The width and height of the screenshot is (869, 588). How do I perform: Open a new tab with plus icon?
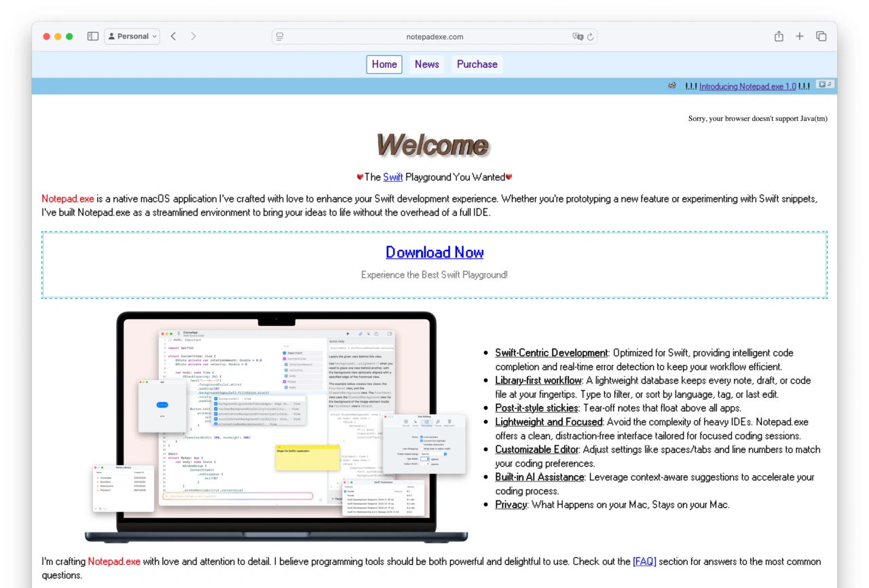(800, 37)
